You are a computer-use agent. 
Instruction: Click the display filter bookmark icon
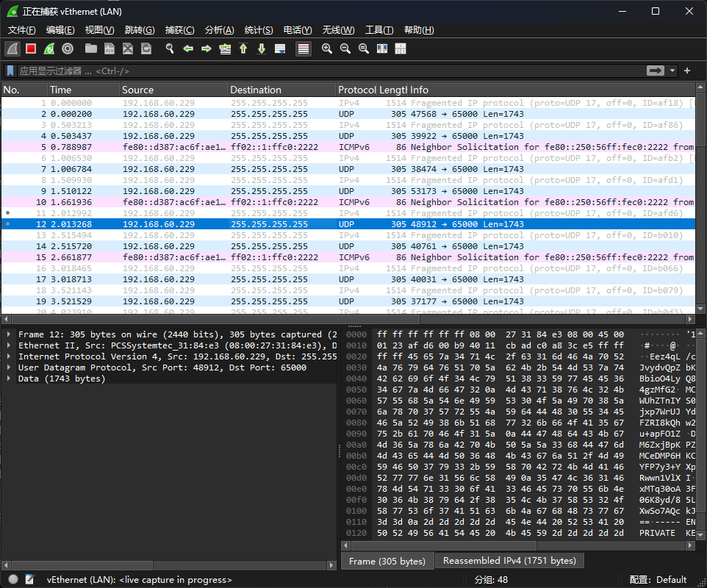pyautogui.click(x=10, y=71)
